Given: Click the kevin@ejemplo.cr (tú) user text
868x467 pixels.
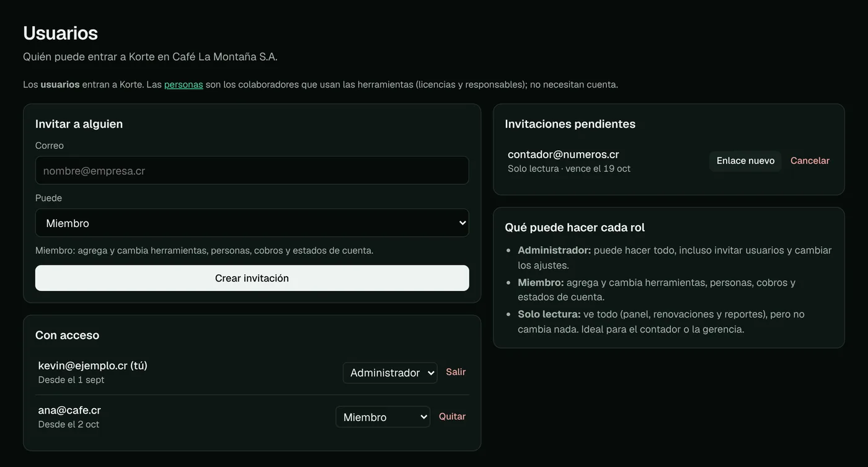Looking at the screenshot, I should (x=92, y=365).
